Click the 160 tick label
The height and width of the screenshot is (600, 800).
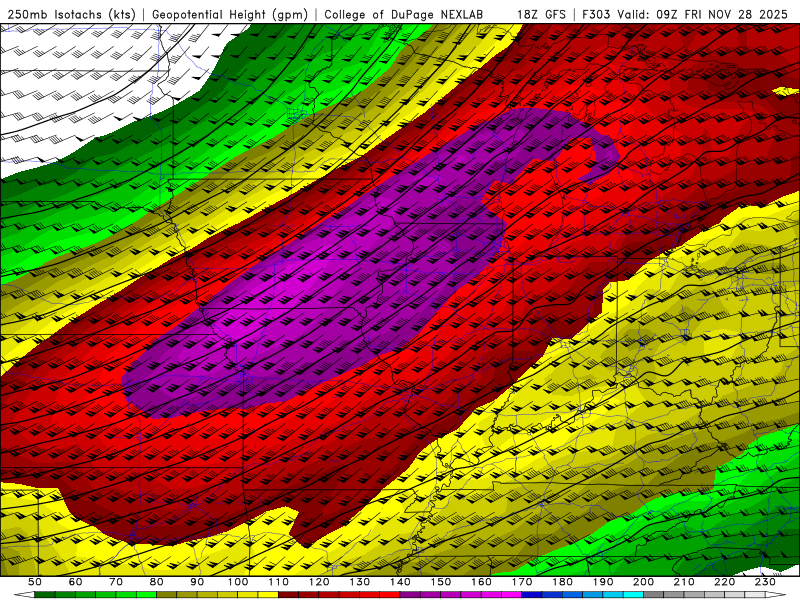click(x=481, y=582)
